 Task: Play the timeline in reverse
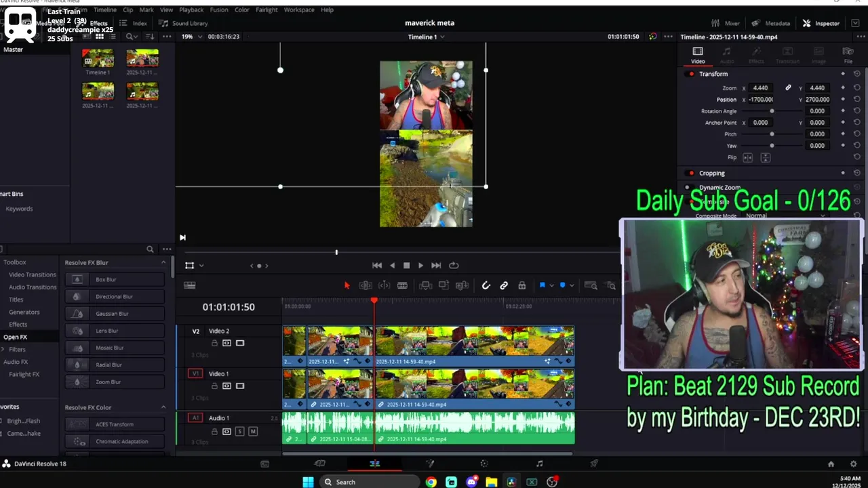tap(392, 266)
